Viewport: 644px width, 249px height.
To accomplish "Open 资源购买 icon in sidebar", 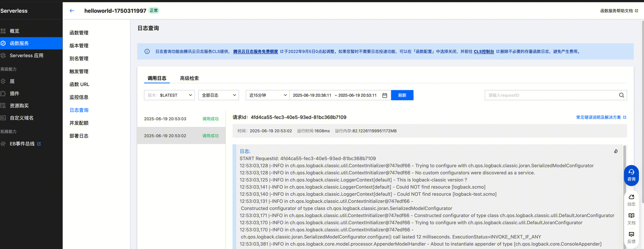I will 3,105.
